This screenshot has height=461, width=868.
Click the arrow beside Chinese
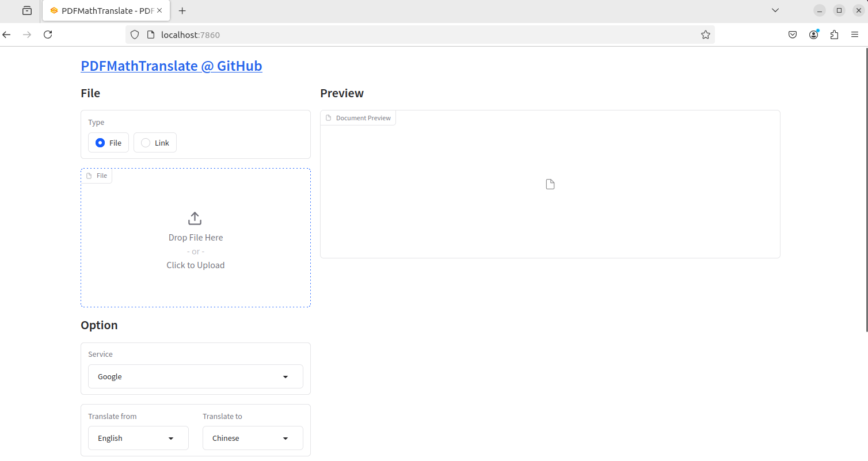click(285, 439)
